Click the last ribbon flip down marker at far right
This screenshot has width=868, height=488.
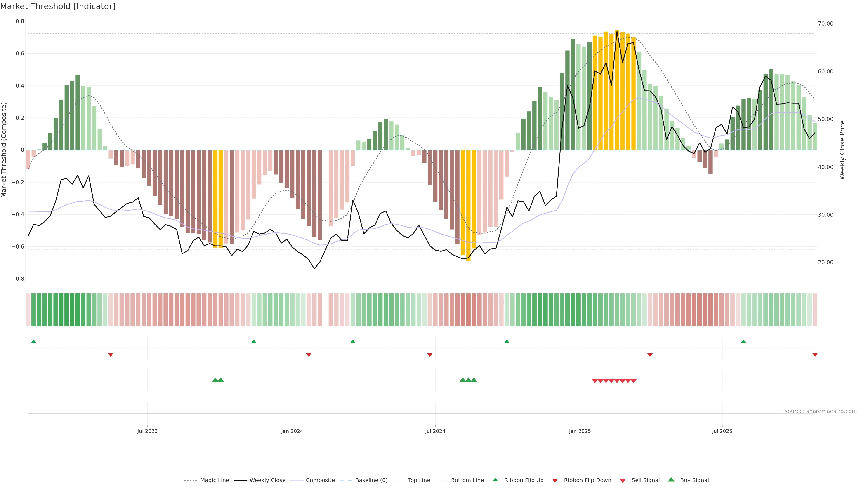coord(815,355)
